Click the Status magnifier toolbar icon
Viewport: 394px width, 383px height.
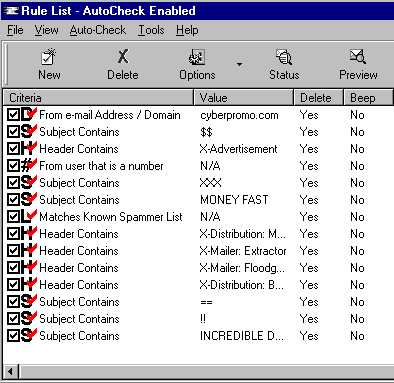pos(284,57)
